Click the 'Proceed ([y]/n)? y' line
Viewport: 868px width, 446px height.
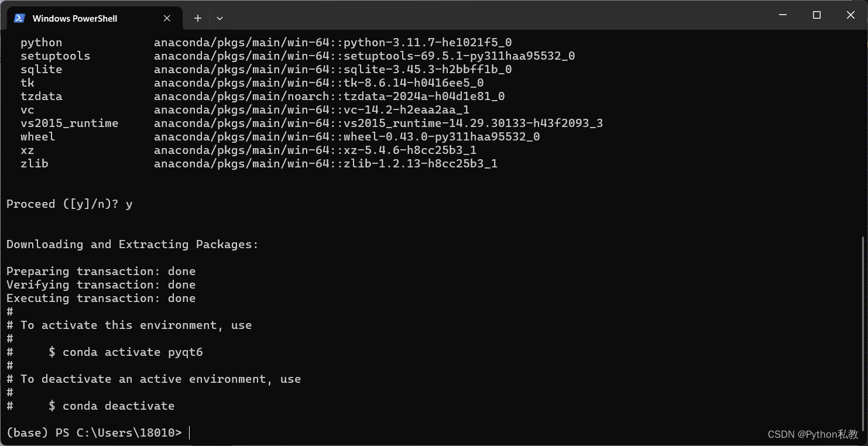pos(68,204)
